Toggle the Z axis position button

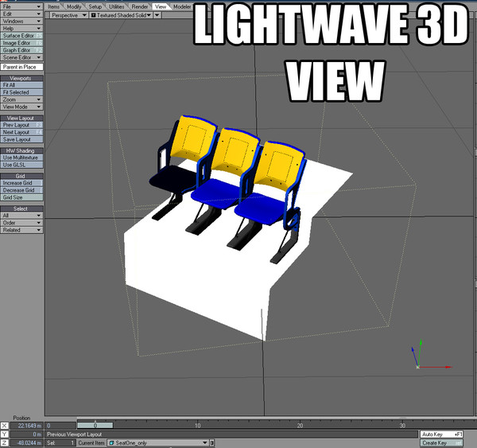tap(4, 442)
